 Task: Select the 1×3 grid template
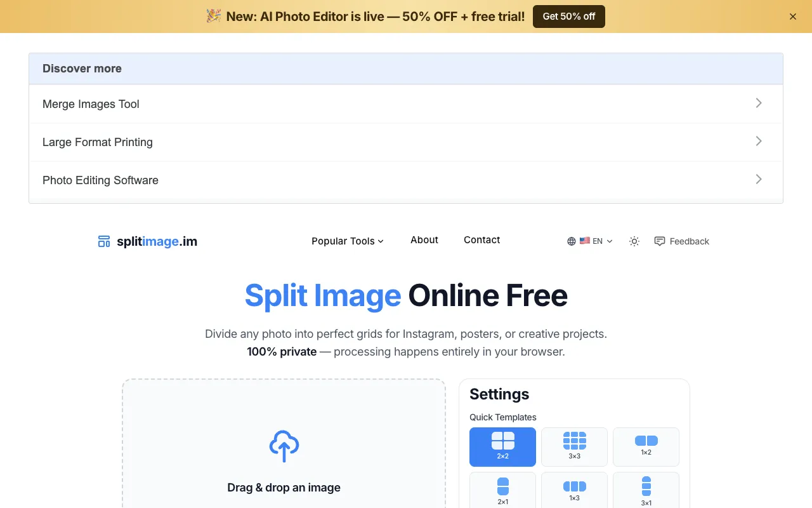coord(574,490)
